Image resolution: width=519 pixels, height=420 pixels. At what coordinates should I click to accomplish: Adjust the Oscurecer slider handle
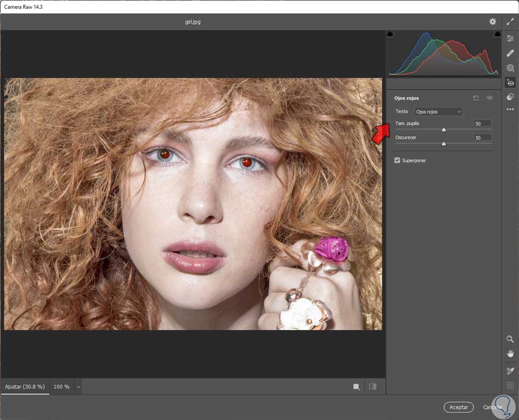(x=444, y=144)
